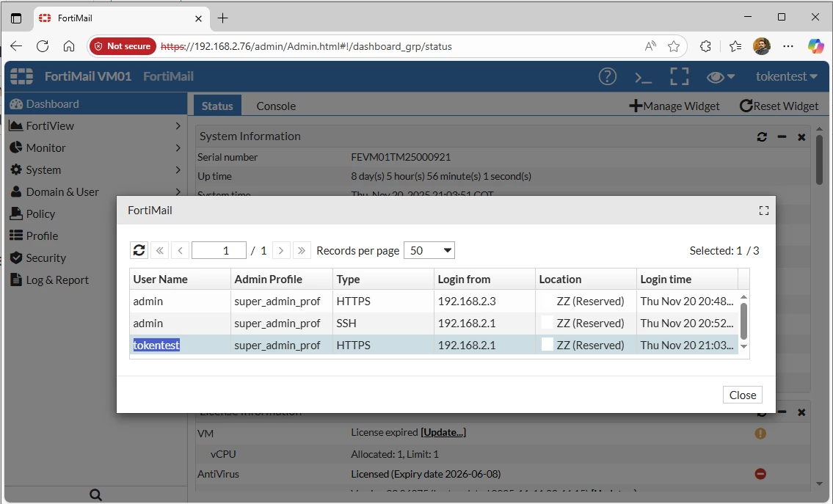833x504 pixels.
Task: Click the Security shield icon
Action: pos(16,258)
